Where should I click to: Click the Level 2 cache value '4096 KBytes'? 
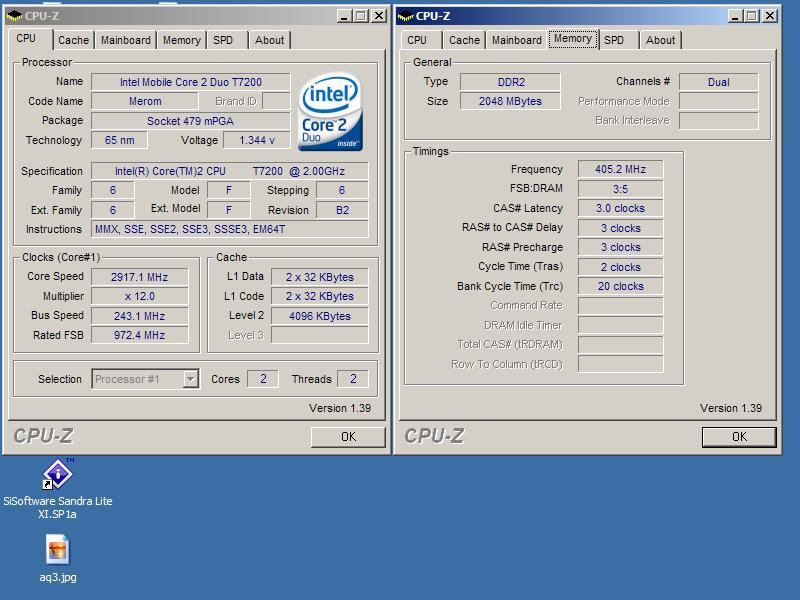[x=320, y=316]
